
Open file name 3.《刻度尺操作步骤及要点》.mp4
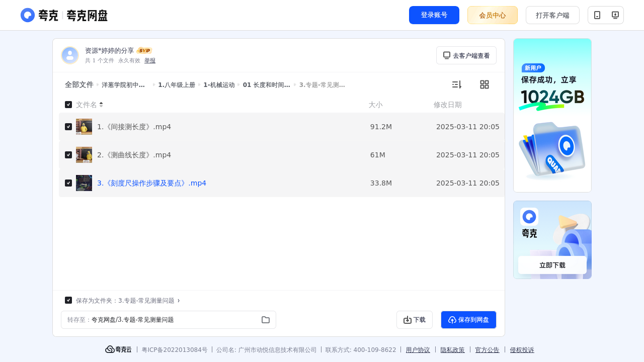pos(151,183)
